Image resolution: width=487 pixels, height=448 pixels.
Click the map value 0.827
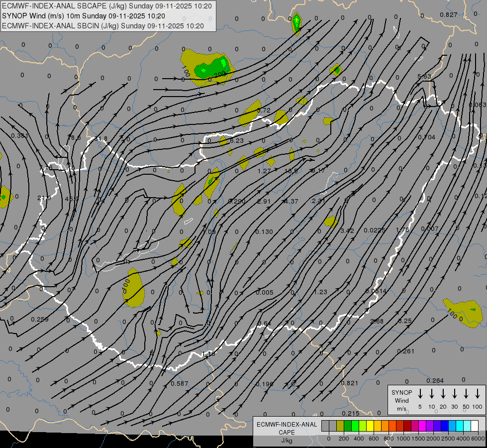click(449, 14)
